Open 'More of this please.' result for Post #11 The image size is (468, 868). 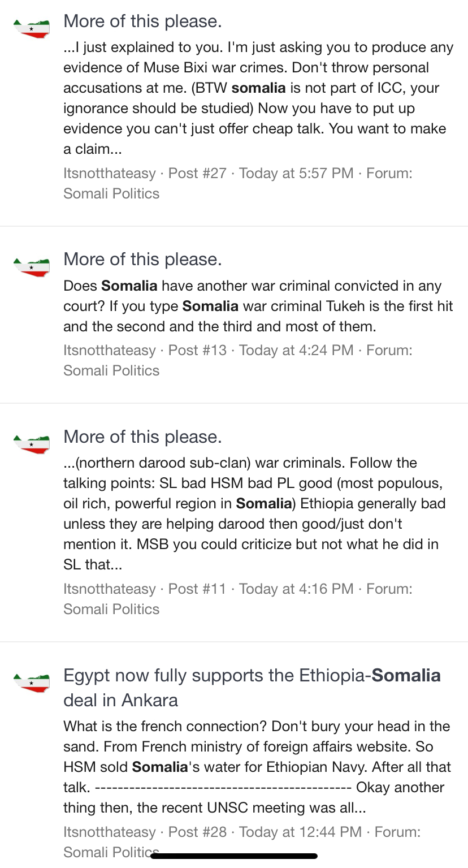click(142, 437)
